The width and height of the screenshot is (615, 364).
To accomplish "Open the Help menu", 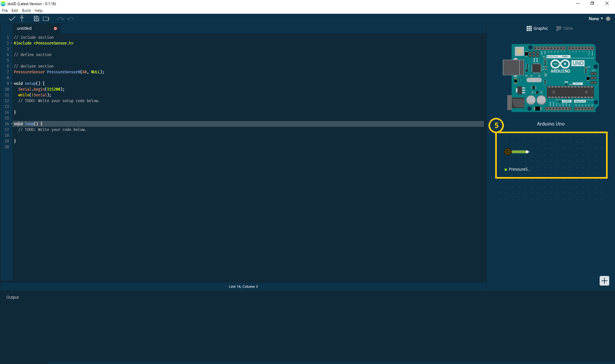I will 39,10.
